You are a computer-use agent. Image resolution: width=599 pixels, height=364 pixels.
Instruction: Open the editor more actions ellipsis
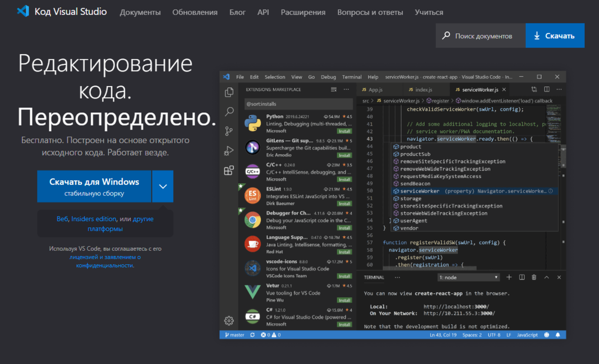point(558,89)
